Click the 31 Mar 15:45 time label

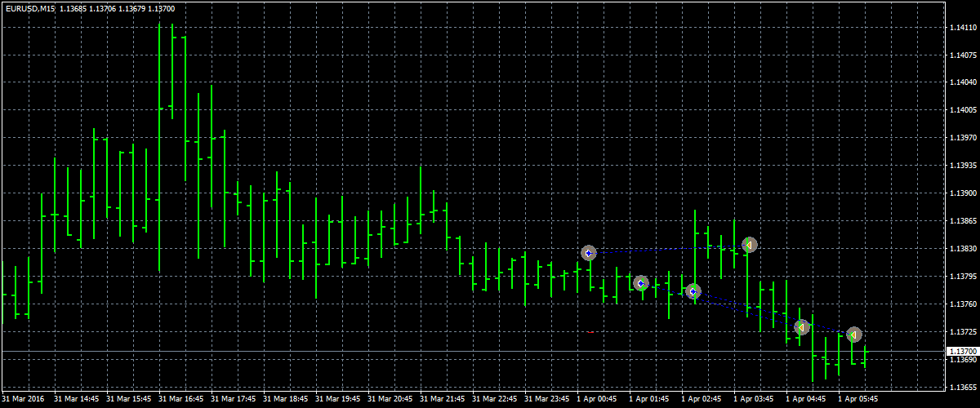click(129, 400)
